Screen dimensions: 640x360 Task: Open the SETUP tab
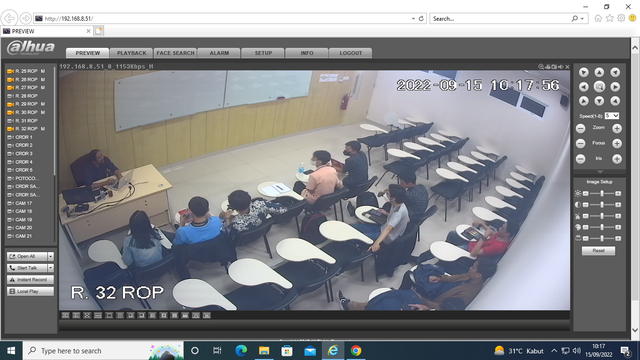[263, 53]
